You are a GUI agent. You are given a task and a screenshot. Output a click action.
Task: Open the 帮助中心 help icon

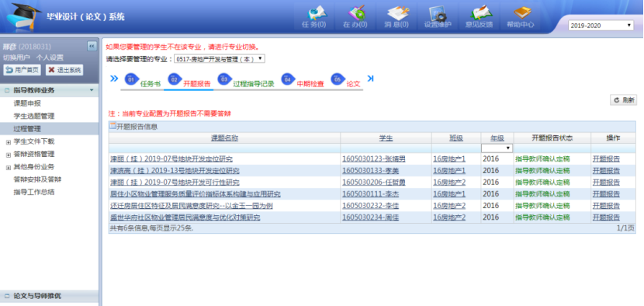pos(521,16)
